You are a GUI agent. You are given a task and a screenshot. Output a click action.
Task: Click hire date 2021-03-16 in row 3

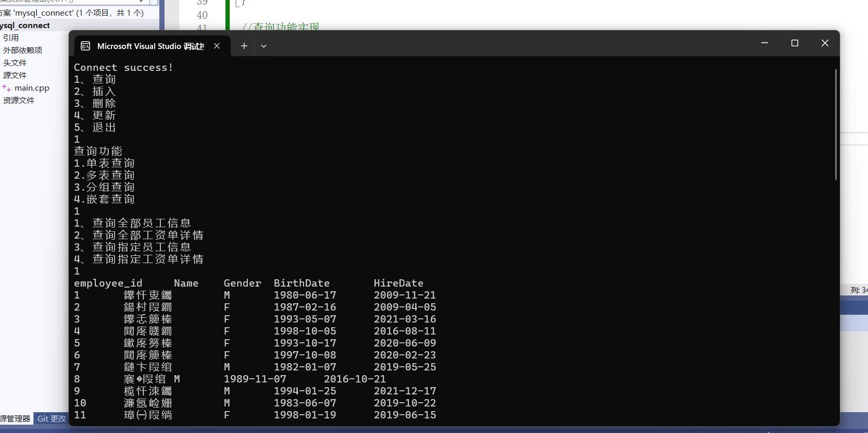coord(405,319)
